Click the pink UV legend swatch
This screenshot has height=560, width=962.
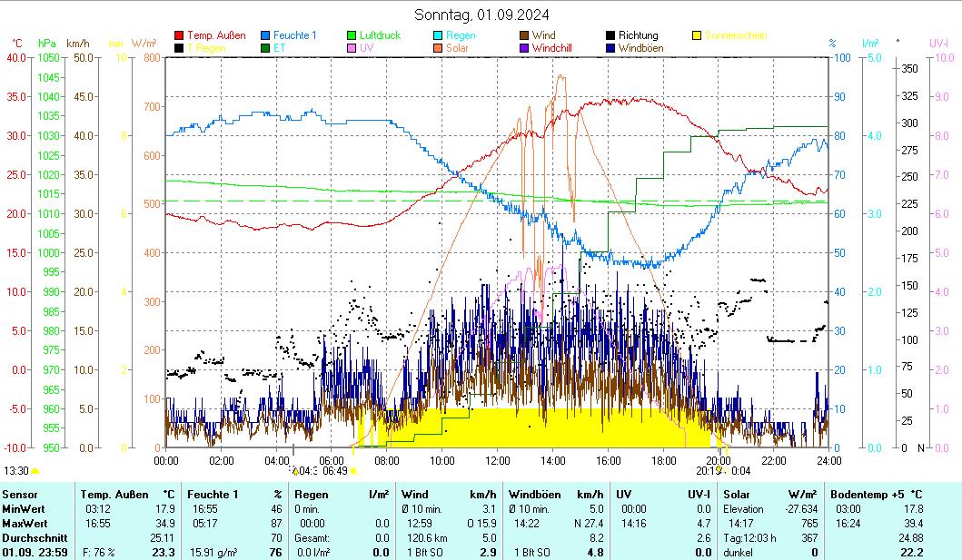coord(352,48)
